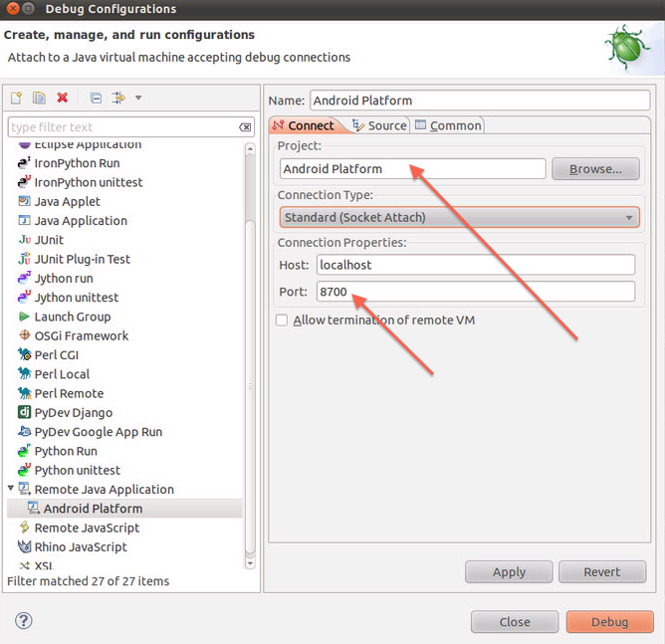Click the Remote JavaScript icon
The height and width of the screenshot is (644, 665).
pyautogui.click(x=25, y=527)
